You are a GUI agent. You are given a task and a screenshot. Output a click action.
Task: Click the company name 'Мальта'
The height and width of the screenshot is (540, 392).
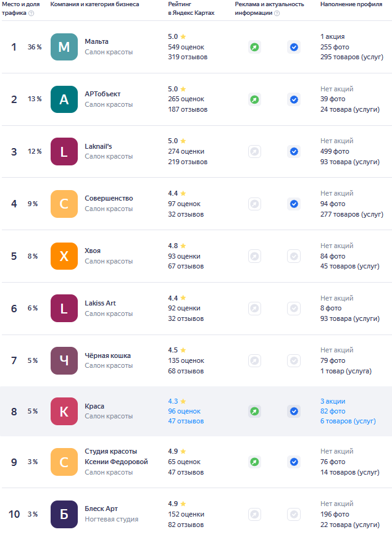click(x=96, y=41)
